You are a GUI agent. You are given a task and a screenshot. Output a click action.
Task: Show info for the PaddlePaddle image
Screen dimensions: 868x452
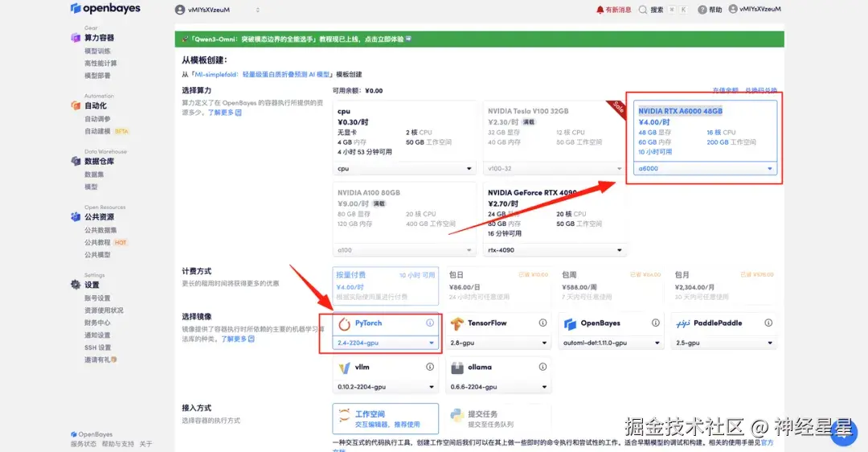click(768, 323)
